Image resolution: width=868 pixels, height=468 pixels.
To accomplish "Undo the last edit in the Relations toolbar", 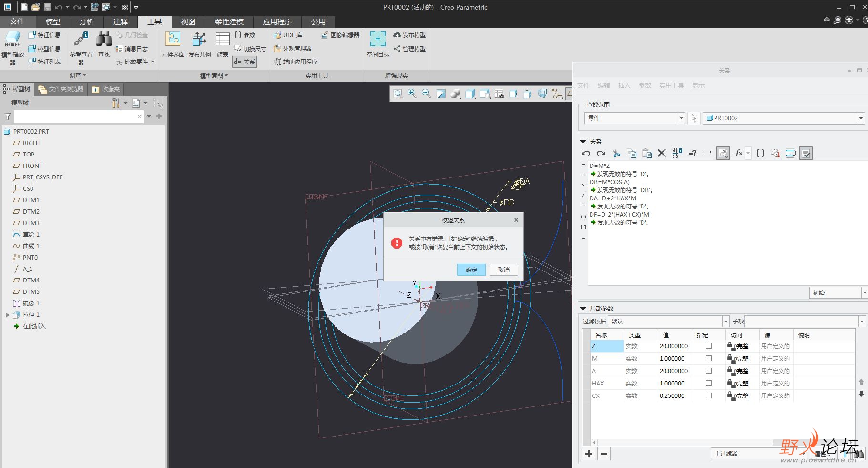I will pos(586,153).
